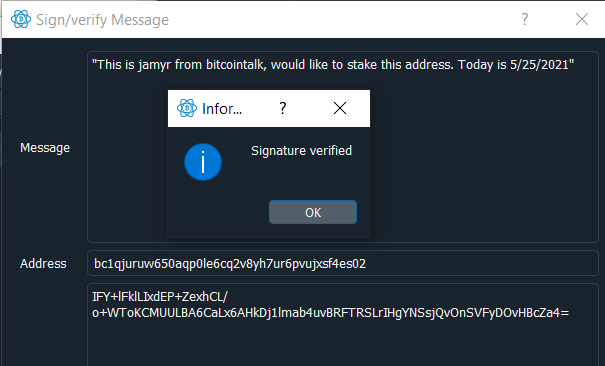Click the Message field label

[45, 148]
